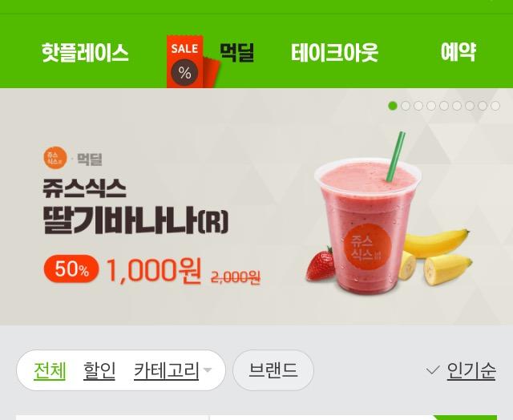This screenshot has width=513, height=420.
Task: Tap the banana picture in the banner
Action: pos(435,256)
